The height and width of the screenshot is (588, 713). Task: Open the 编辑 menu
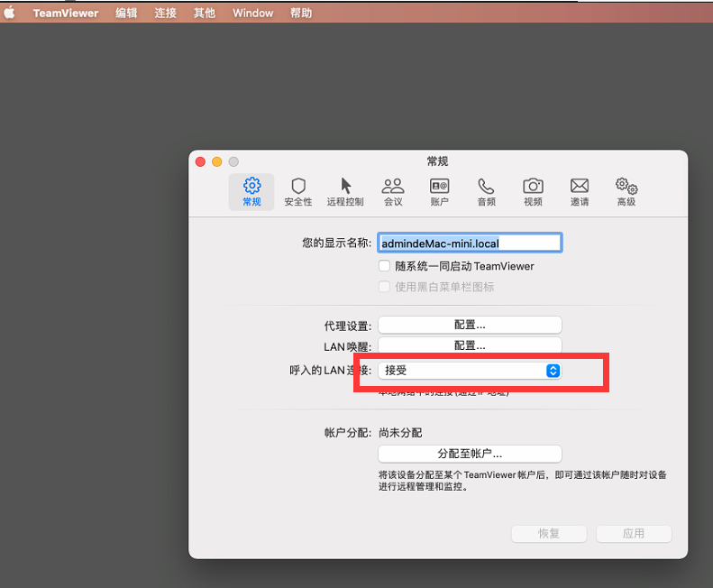tap(126, 13)
